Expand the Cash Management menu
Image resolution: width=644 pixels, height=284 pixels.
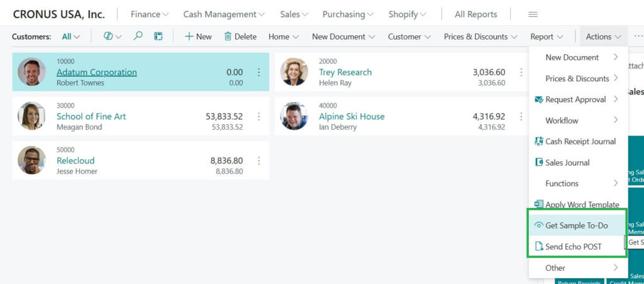[224, 14]
